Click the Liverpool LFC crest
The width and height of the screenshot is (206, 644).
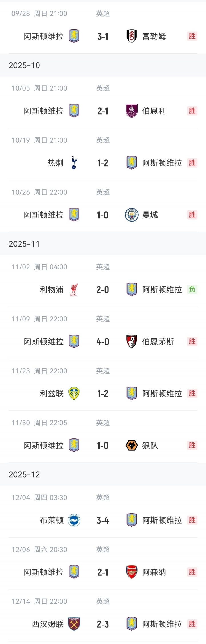tap(74, 290)
